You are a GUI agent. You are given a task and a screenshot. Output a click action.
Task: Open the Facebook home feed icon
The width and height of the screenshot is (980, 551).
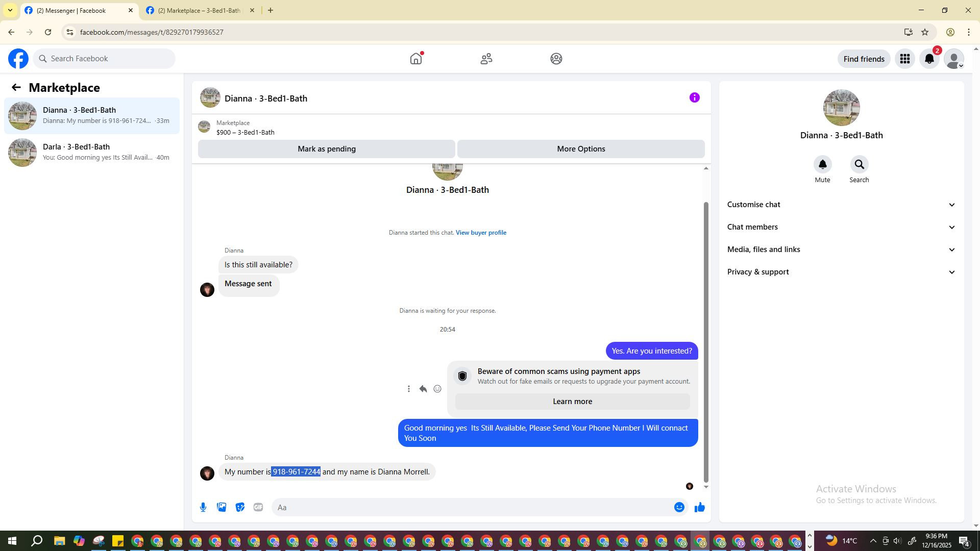click(x=416, y=59)
